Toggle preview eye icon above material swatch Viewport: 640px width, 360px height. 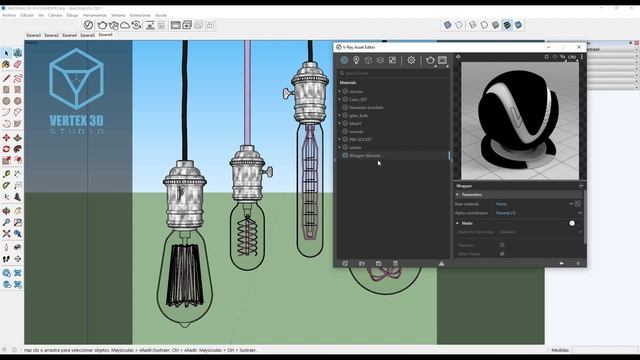[x=458, y=57]
